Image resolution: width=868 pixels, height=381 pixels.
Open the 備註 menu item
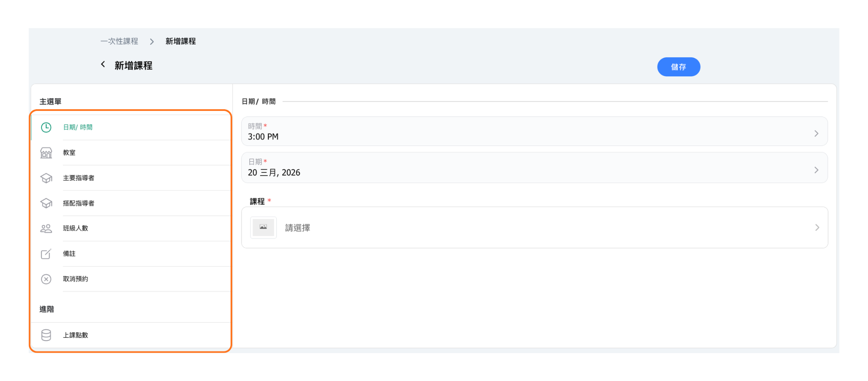click(x=70, y=254)
